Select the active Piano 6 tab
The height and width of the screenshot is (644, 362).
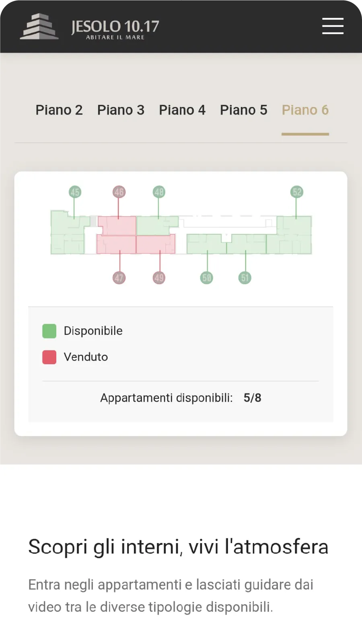pos(305,110)
